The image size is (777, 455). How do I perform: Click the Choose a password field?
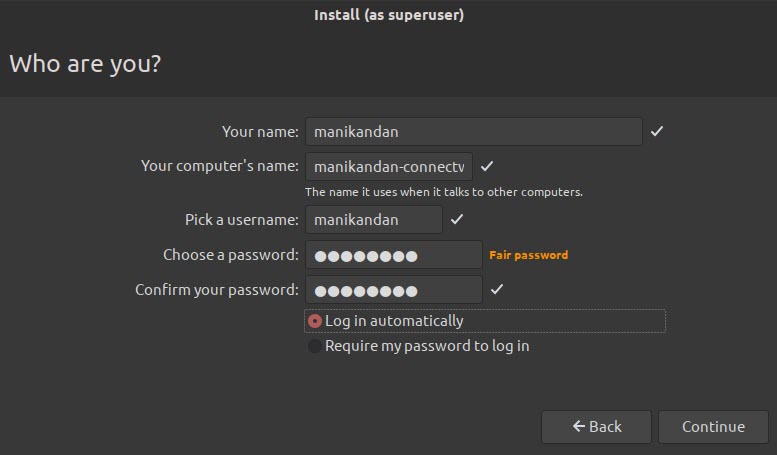394,255
